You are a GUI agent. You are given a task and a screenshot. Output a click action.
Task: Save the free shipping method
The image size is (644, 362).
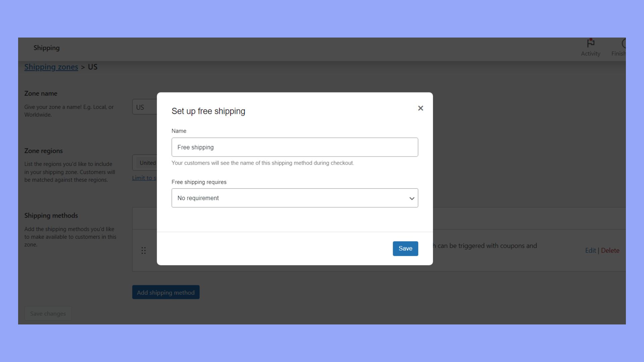405,248
